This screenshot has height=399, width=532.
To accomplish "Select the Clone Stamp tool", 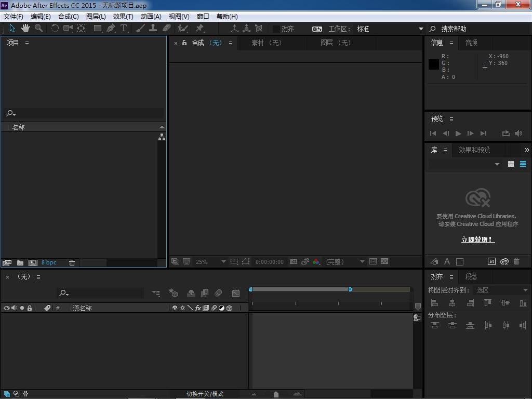I will pyautogui.click(x=153, y=29).
